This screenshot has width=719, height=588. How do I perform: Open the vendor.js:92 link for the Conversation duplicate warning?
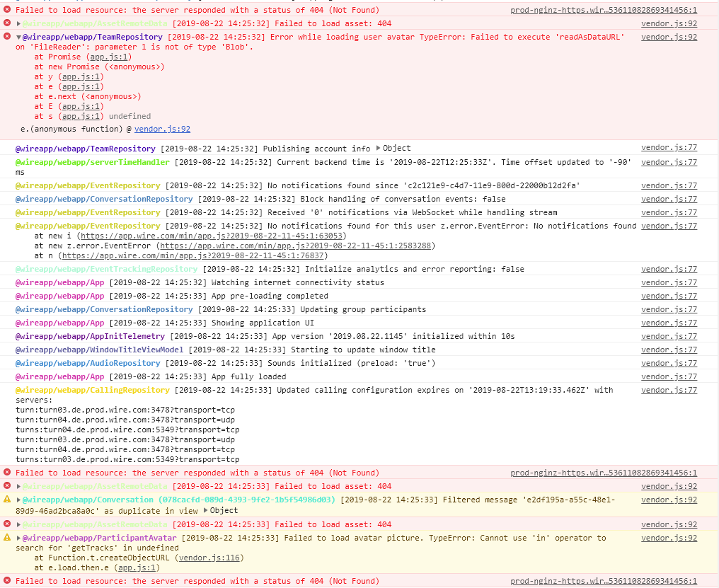(x=669, y=500)
